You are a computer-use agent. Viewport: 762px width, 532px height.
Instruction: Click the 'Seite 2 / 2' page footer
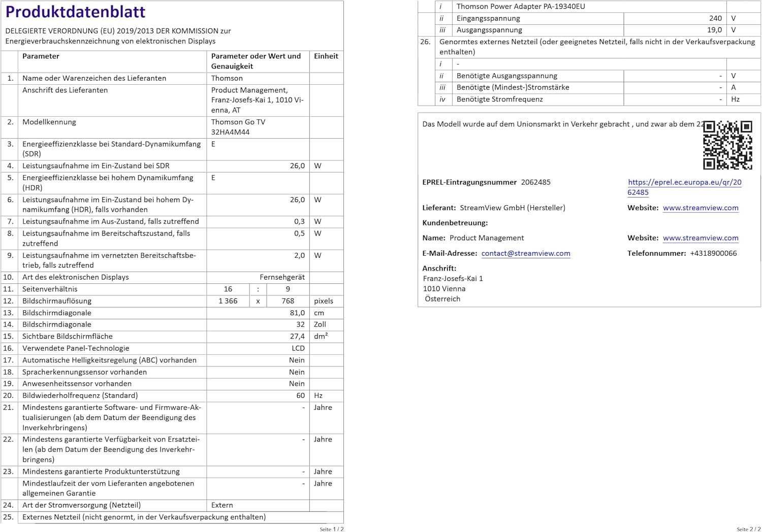749,529
